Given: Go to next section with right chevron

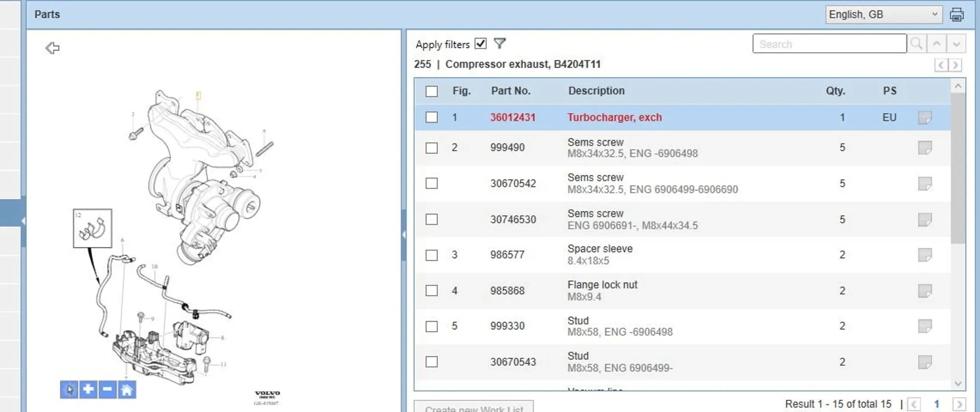Looking at the screenshot, I should tap(956, 65).
